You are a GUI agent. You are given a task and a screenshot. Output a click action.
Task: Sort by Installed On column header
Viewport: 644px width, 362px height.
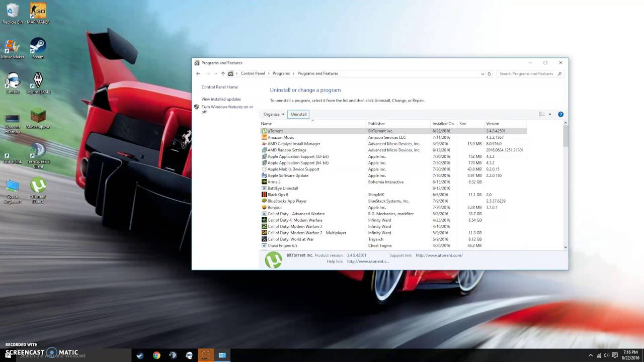pyautogui.click(x=444, y=124)
